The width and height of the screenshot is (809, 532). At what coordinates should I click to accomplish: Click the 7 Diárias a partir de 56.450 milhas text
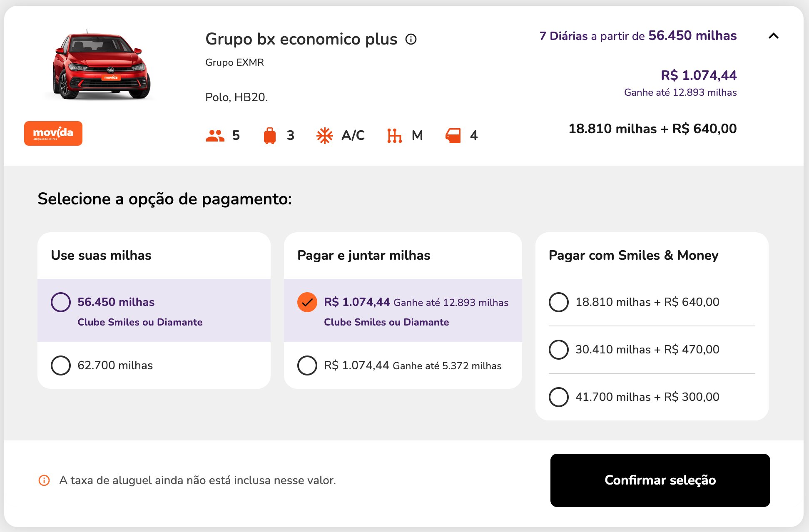tap(638, 36)
